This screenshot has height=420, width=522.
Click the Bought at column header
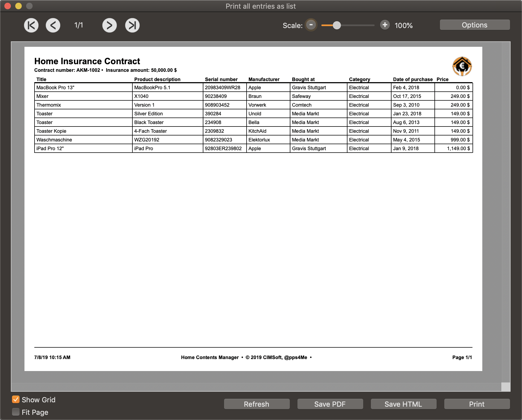303,79
